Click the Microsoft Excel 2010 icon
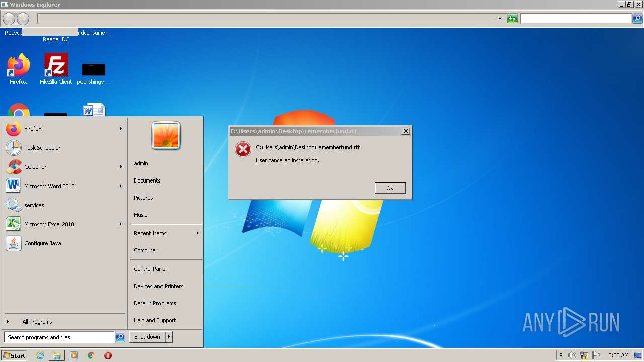 (14, 224)
